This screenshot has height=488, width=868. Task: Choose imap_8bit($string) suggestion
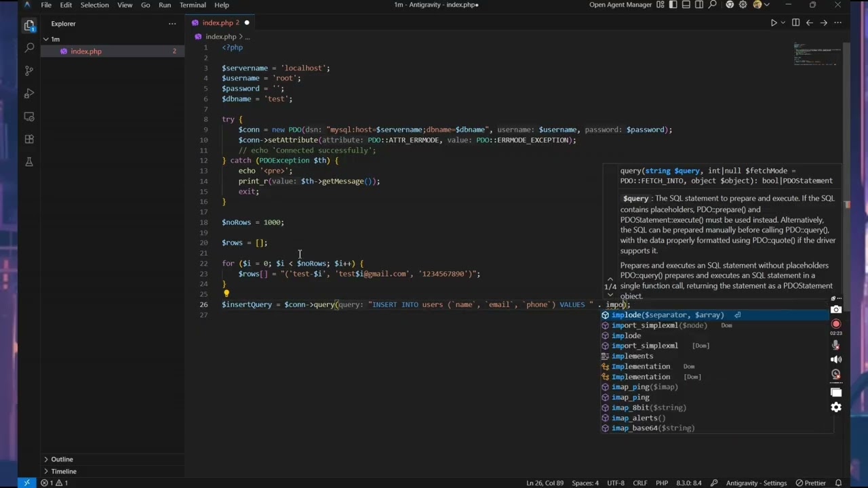(715, 408)
